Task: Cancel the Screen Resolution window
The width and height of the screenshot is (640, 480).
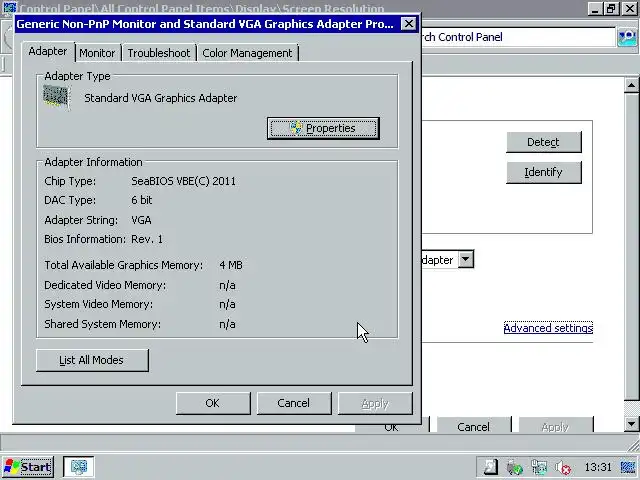Action: click(473, 426)
